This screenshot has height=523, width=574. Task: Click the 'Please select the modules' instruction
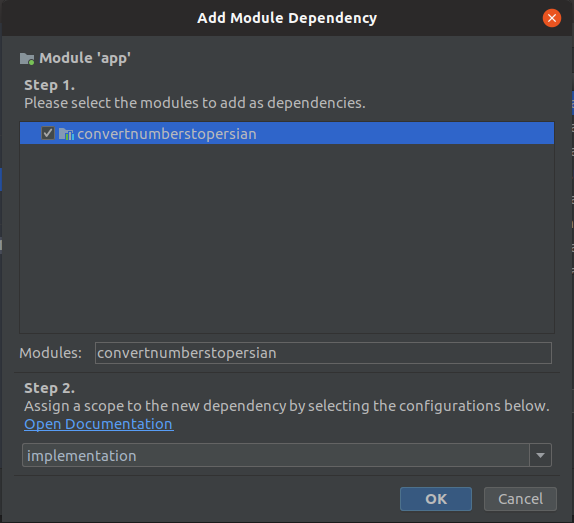(x=195, y=103)
